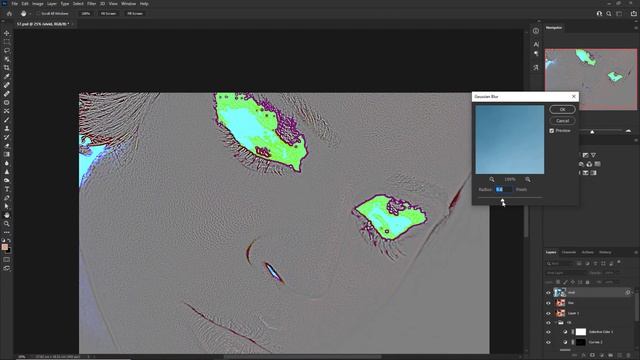Click zoom-in magnifier in Gaussian Blur dialog

(528, 180)
